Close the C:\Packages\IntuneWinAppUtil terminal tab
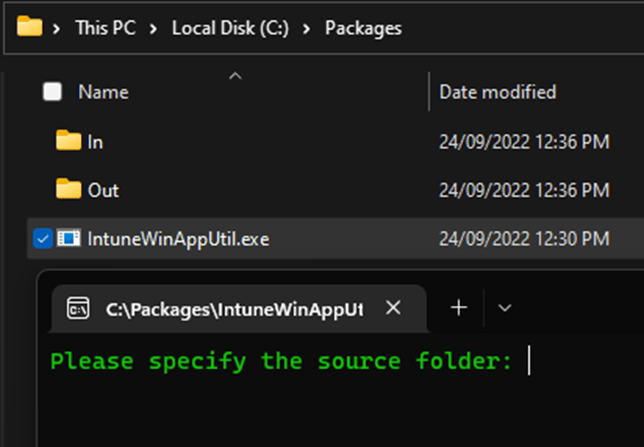 (x=392, y=308)
